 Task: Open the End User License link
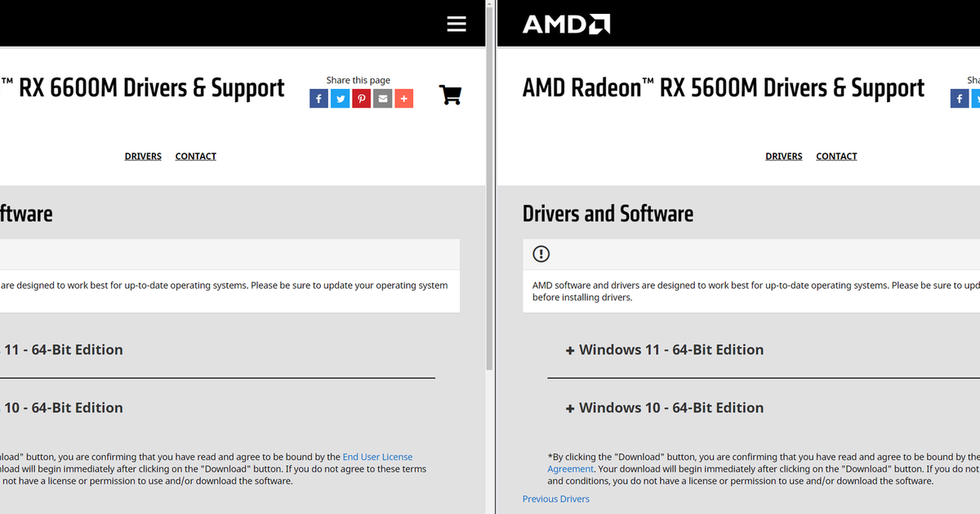377,457
